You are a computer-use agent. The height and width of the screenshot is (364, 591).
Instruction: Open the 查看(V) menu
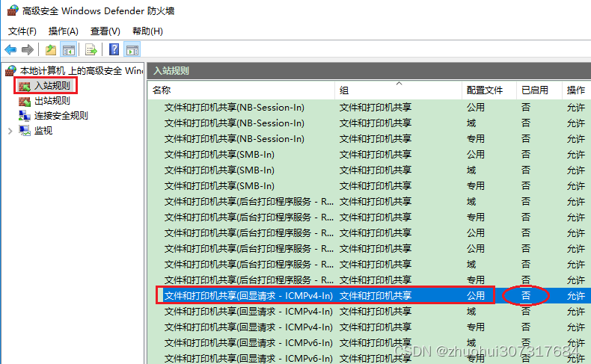(105, 31)
